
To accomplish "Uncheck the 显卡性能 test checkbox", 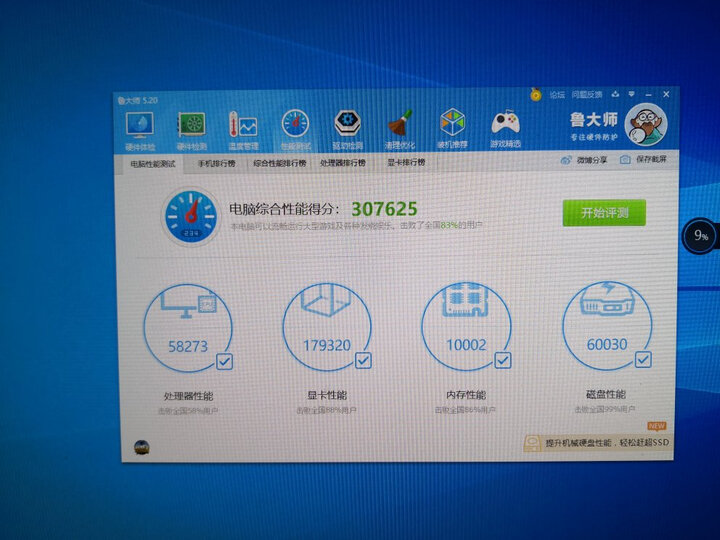I will coord(363,360).
